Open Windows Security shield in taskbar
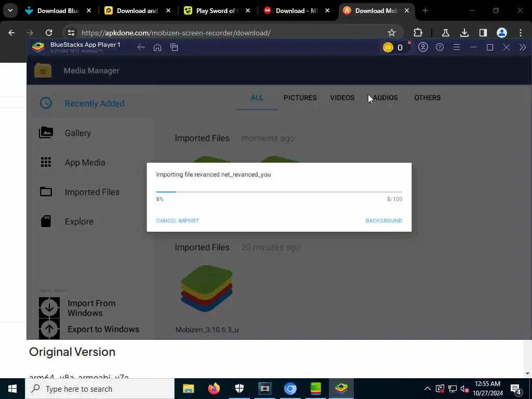532x399 pixels. (239, 389)
